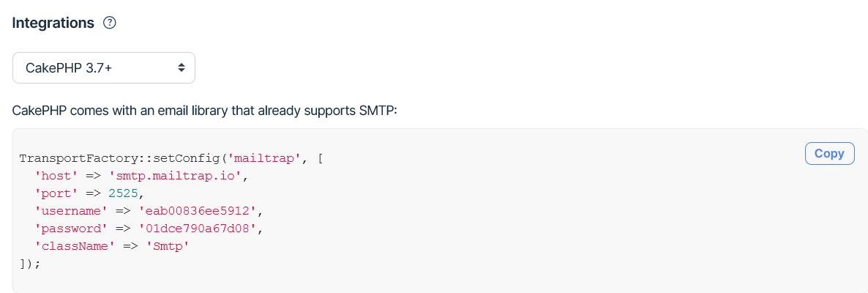Screen dimensions: 868x293
Task: Click the 'port' key in code
Action: click(54, 193)
